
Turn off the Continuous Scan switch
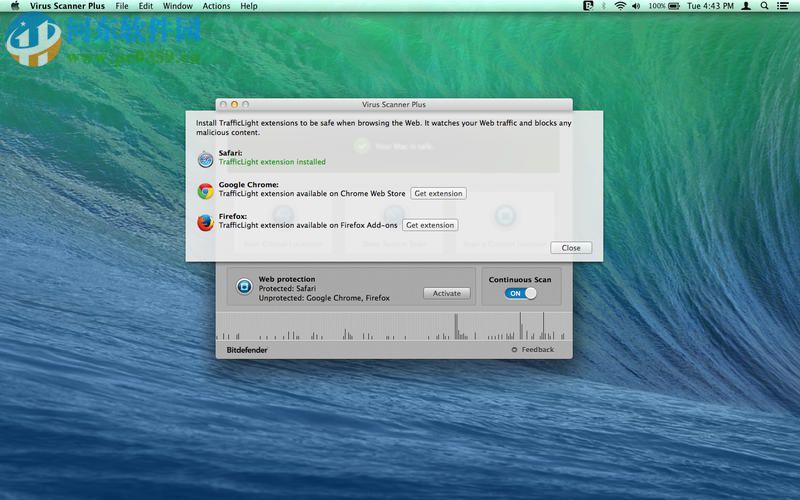pyautogui.click(x=520, y=293)
